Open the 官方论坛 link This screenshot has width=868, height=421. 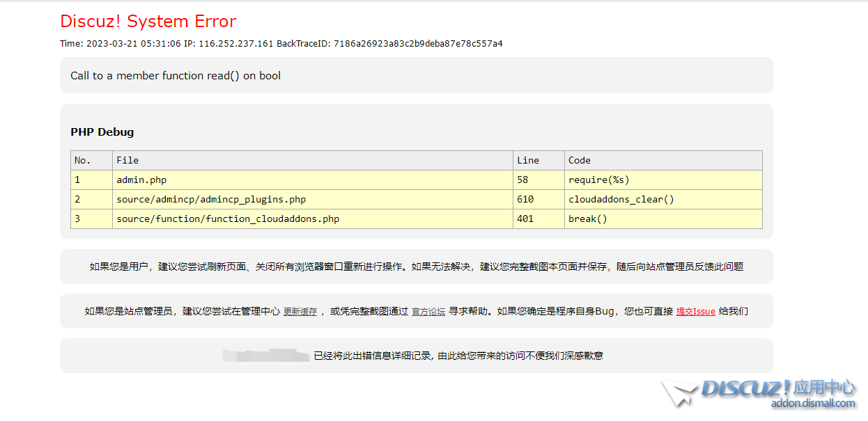coord(428,312)
